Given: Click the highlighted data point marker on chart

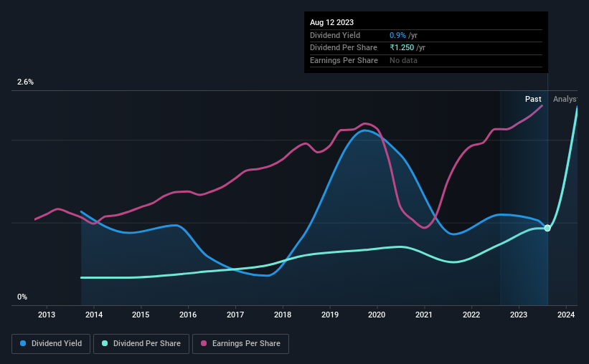Looking at the screenshot, I should tap(547, 228).
